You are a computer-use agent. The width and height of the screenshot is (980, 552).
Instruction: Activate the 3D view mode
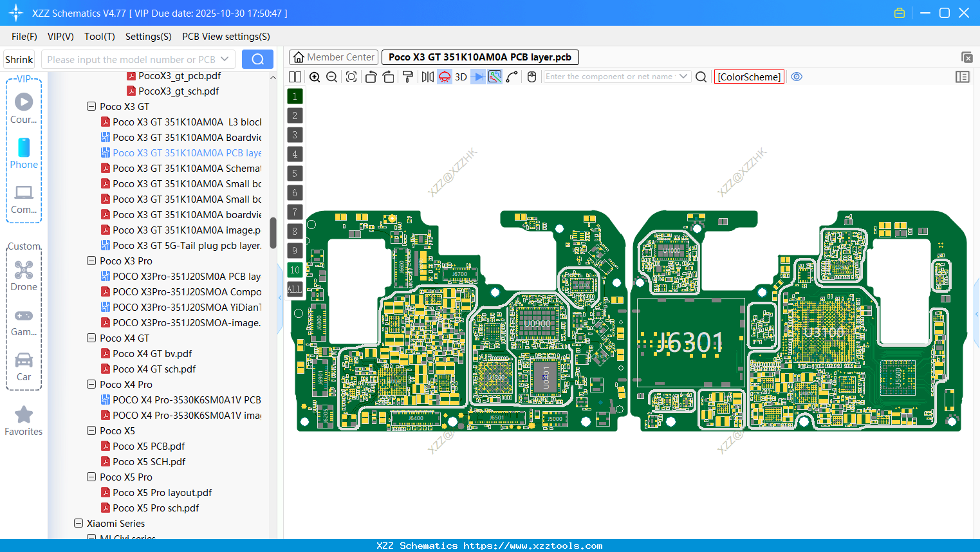tap(461, 77)
